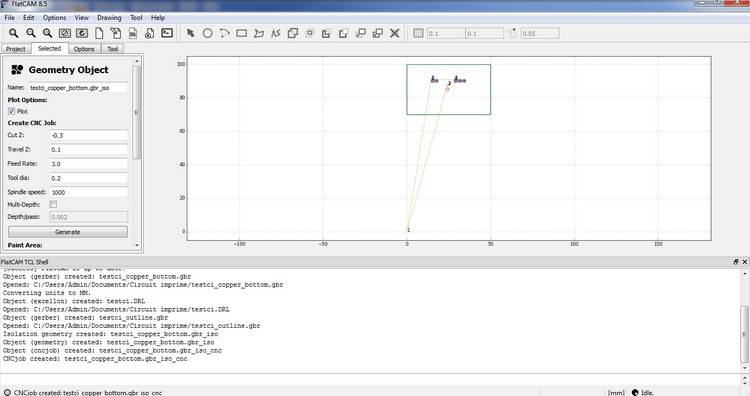Enable the Multi-Depth checkbox
The width and height of the screenshot is (750, 396).
tap(53, 204)
